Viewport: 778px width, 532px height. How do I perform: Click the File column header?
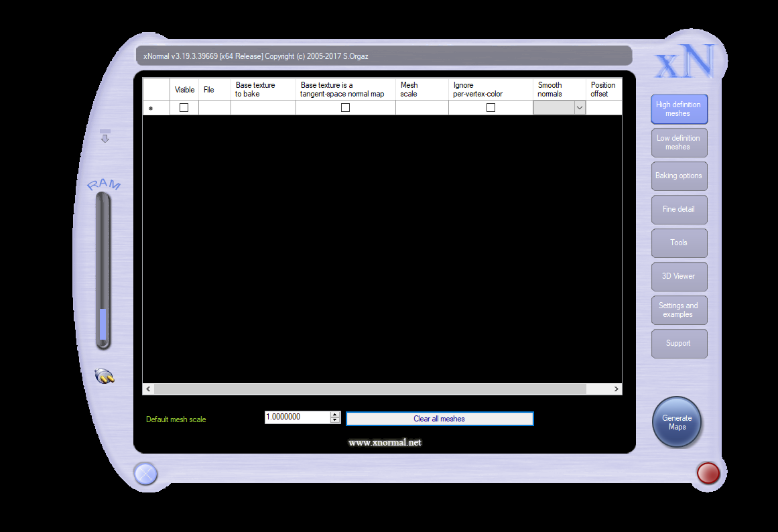[x=214, y=89]
